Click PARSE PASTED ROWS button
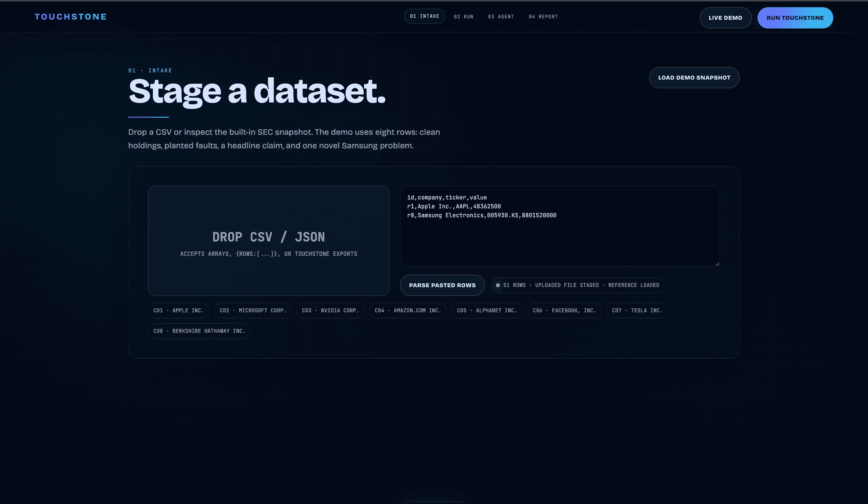The width and height of the screenshot is (868, 504). tap(442, 285)
